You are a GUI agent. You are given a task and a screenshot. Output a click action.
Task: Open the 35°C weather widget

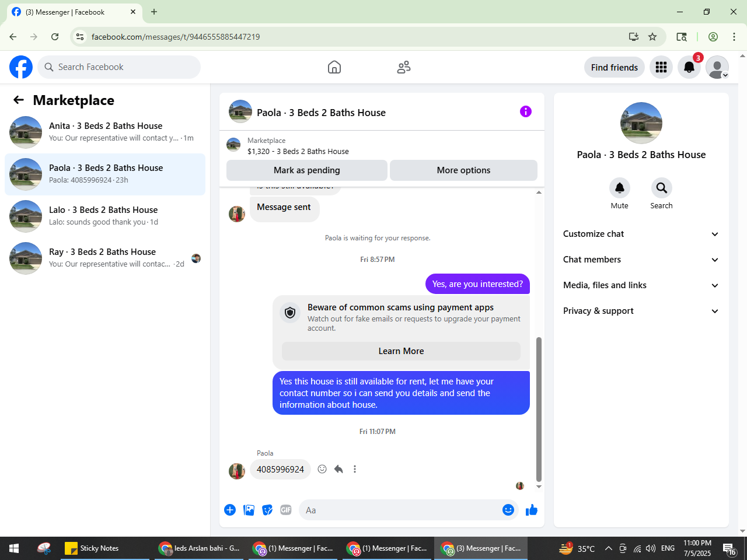point(577,548)
